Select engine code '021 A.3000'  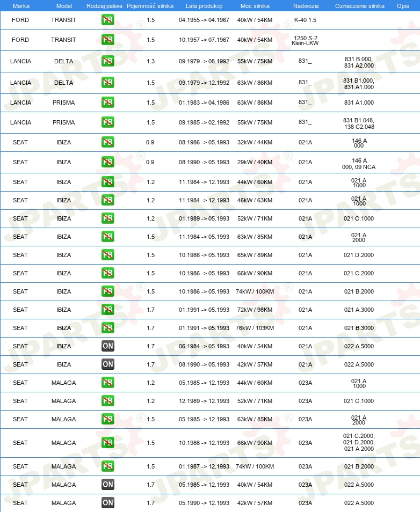coord(359,310)
